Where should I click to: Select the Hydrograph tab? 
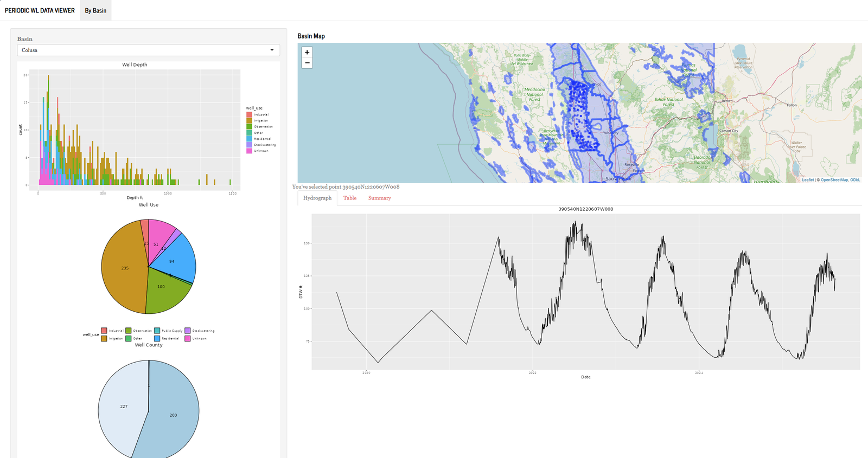317,198
